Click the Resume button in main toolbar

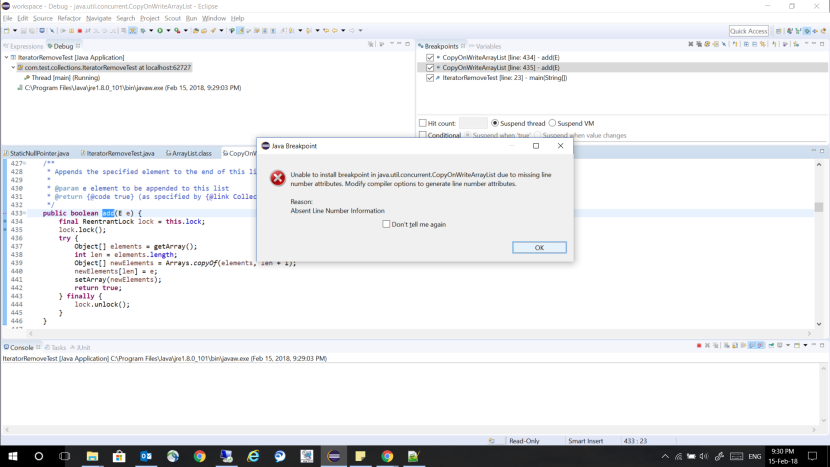62,31
